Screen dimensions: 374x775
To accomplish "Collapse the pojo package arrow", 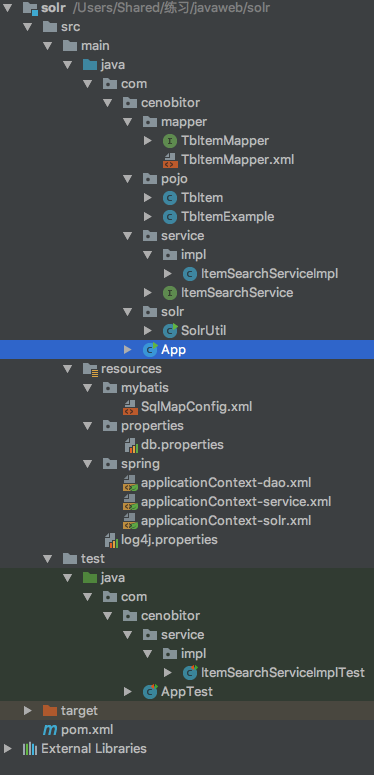I will pos(127,178).
